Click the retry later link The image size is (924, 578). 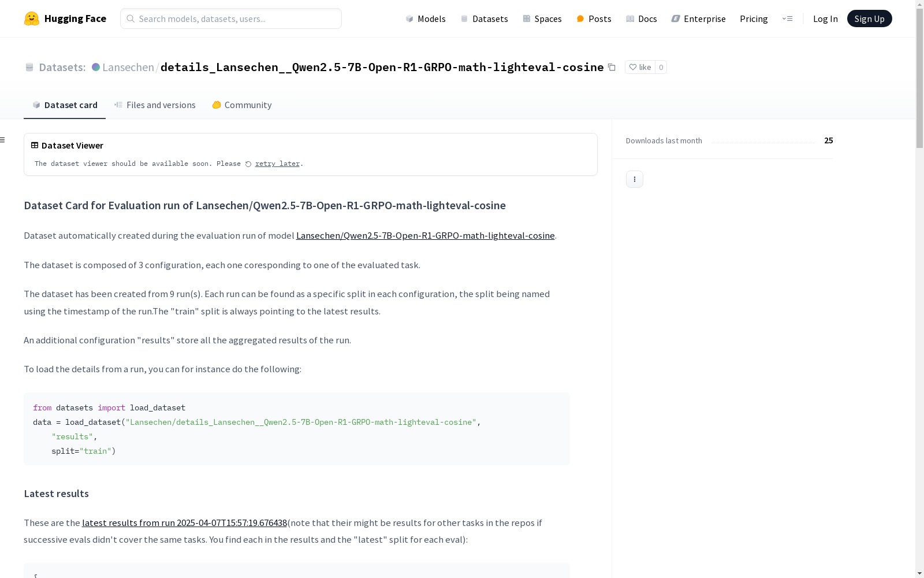tap(277, 164)
